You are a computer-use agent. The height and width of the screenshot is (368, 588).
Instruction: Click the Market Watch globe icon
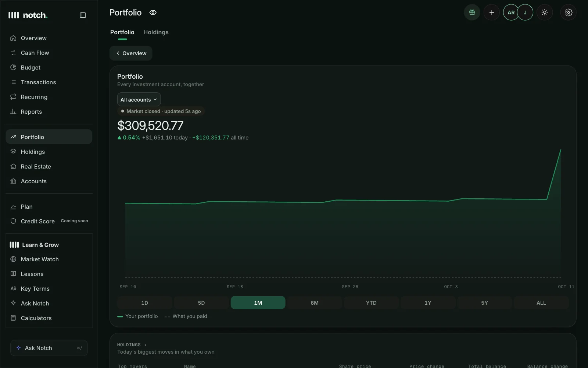[x=13, y=259]
